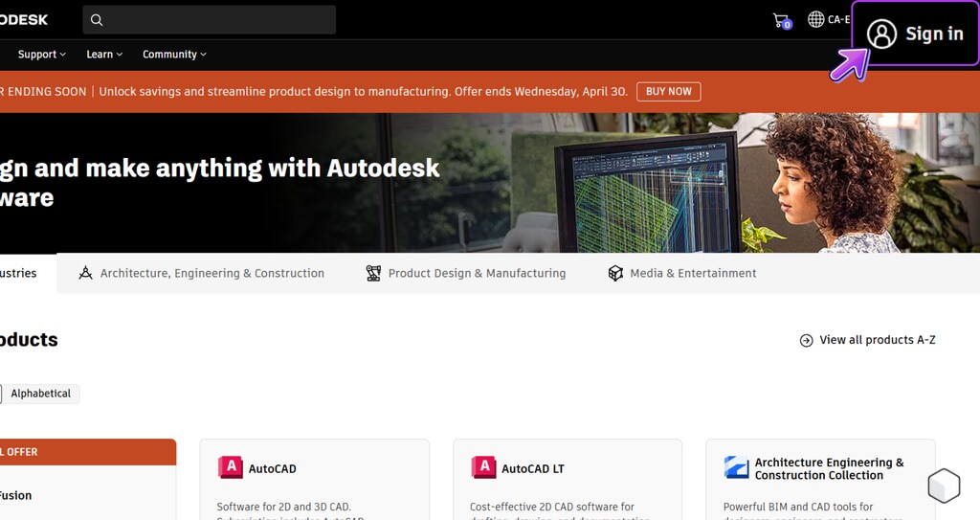Click the BUY NOW banner button
This screenshot has width=980, height=520.
pyautogui.click(x=669, y=91)
